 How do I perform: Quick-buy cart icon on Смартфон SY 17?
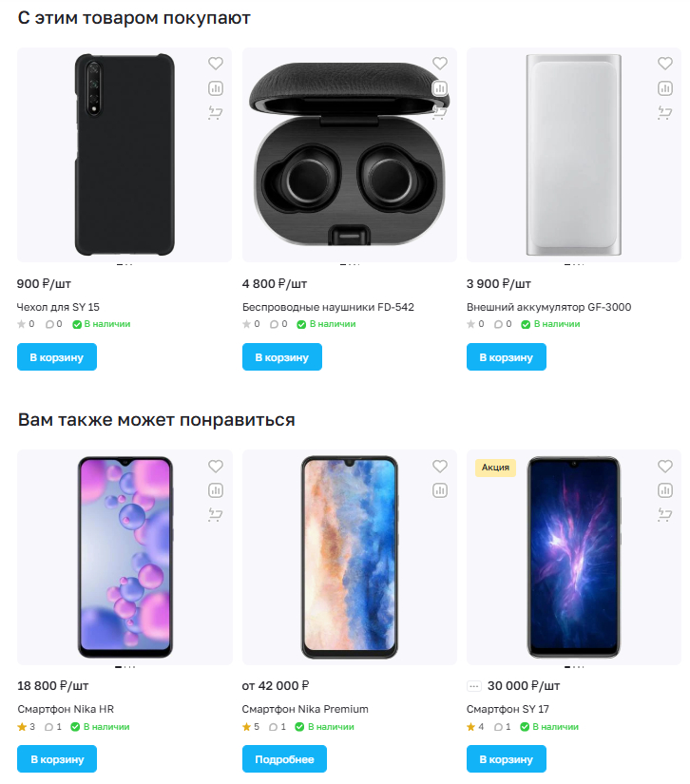(664, 515)
